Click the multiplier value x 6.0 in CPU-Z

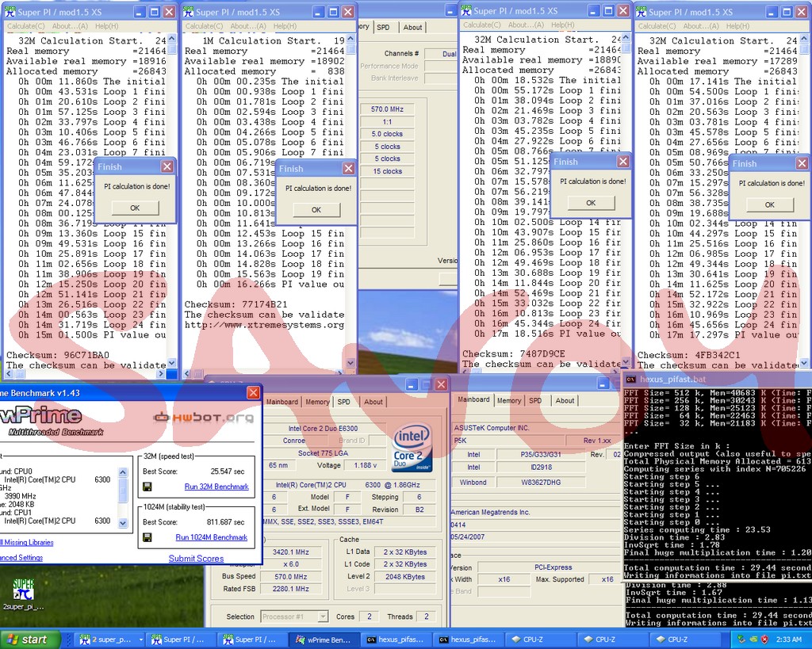(291, 564)
